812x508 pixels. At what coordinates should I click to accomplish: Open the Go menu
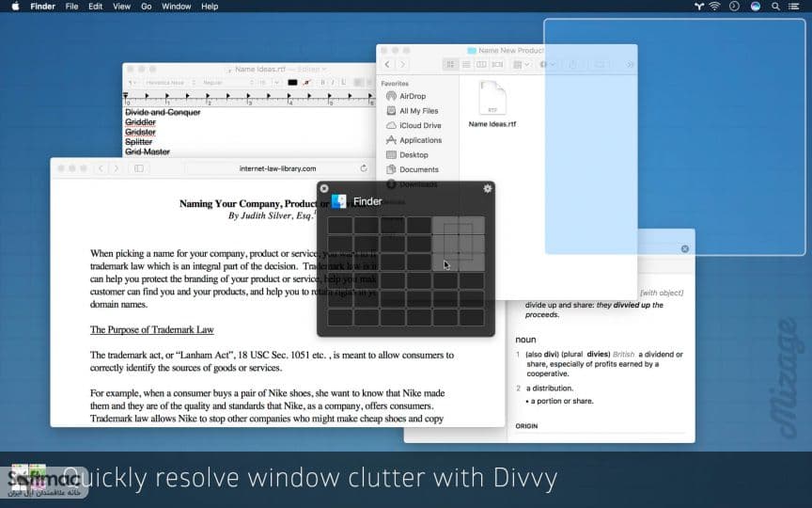(x=147, y=7)
